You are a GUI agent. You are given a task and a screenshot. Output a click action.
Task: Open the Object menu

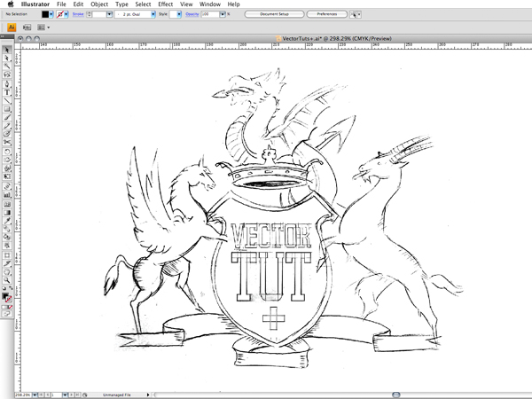click(99, 4)
